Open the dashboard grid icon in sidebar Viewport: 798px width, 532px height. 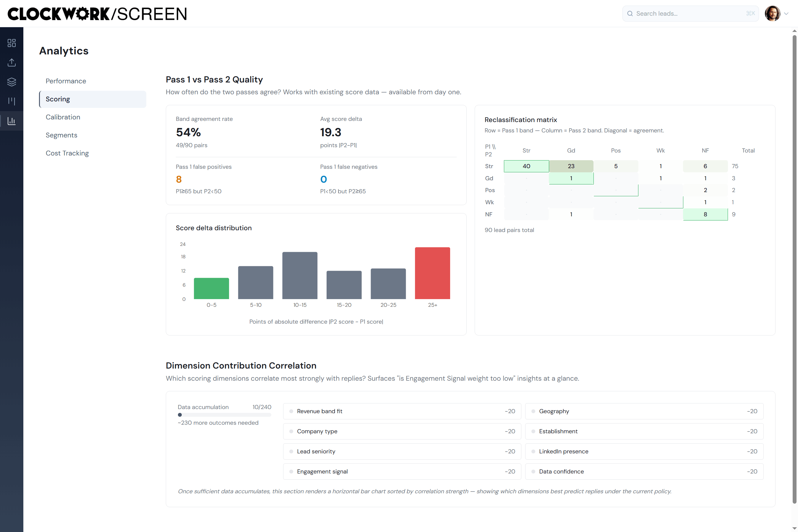[x=12, y=43]
